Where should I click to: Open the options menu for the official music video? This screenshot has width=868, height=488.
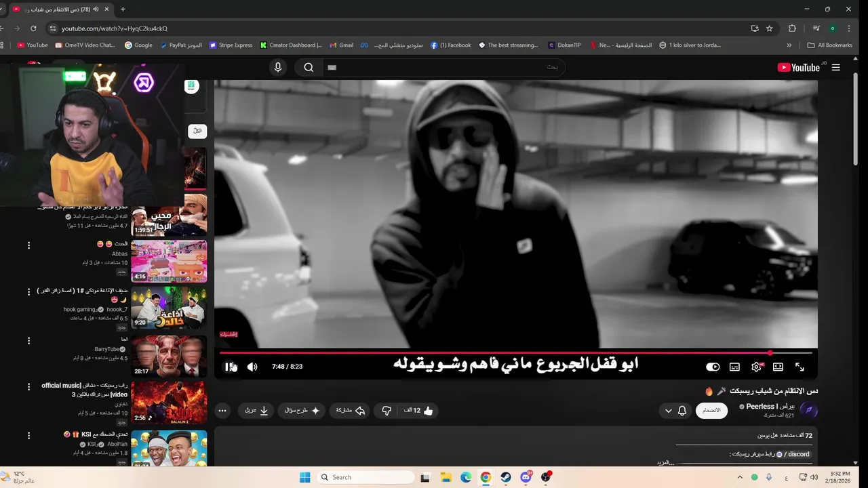(x=28, y=387)
